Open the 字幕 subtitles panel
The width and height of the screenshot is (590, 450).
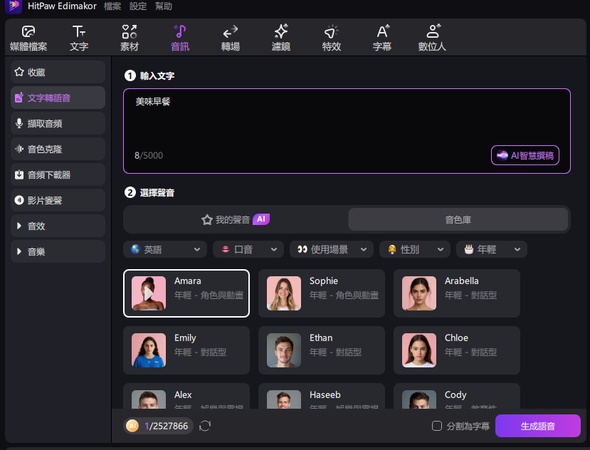pos(382,38)
